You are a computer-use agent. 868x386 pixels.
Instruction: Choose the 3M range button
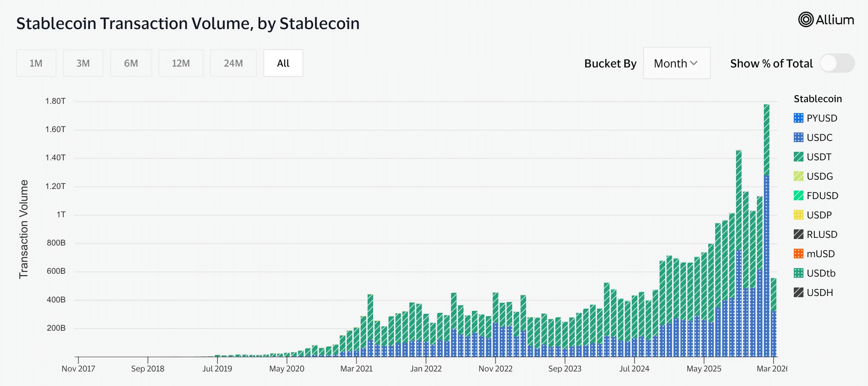pos(83,63)
